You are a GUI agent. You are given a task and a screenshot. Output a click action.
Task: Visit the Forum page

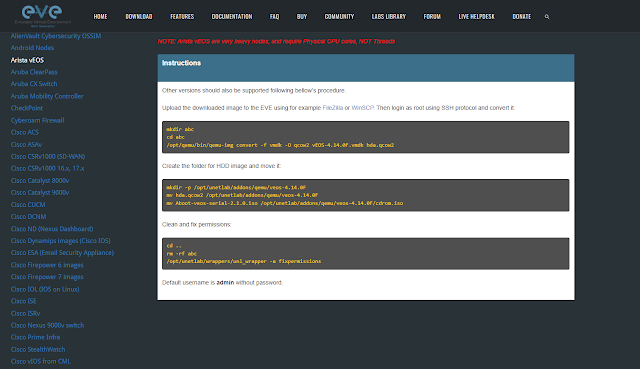coord(432,17)
